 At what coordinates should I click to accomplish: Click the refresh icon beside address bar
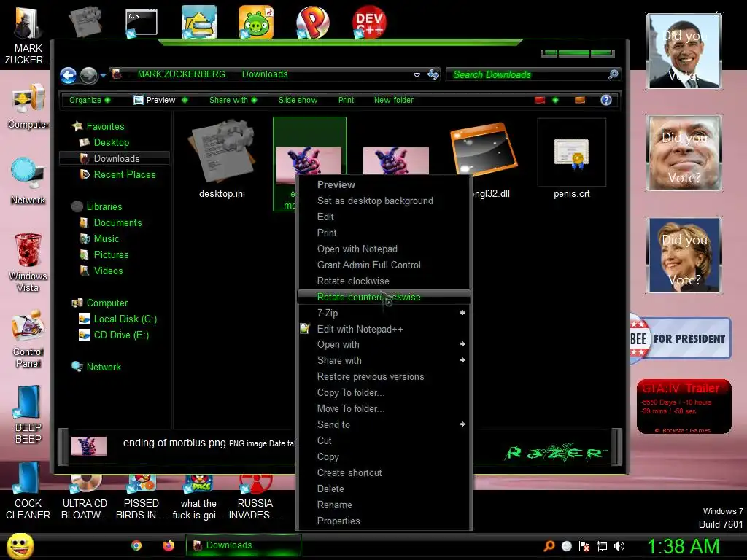pos(433,75)
